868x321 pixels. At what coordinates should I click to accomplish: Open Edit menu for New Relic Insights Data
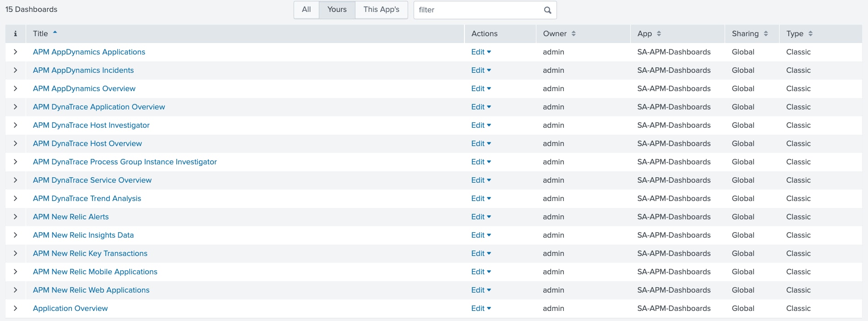[481, 235]
